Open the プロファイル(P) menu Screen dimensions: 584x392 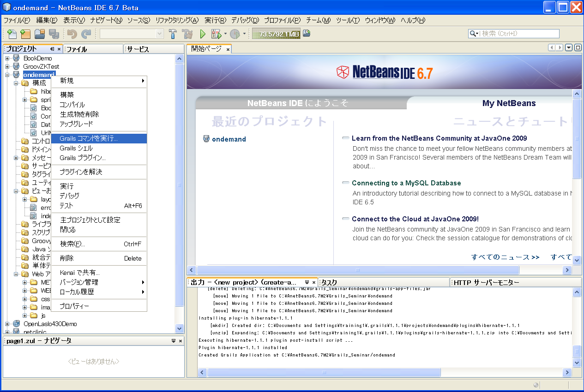click(282, 20)
